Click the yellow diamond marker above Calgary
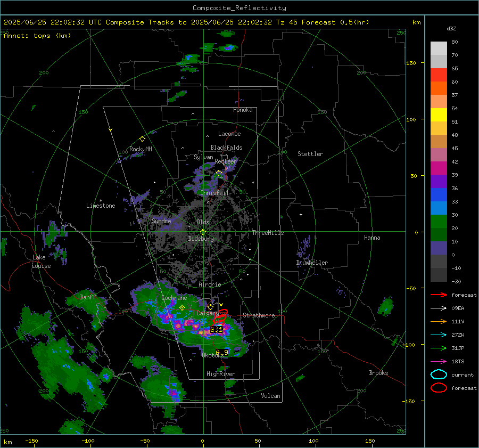The width and height of the screenshot is (479, 448). tap(210, 307)
